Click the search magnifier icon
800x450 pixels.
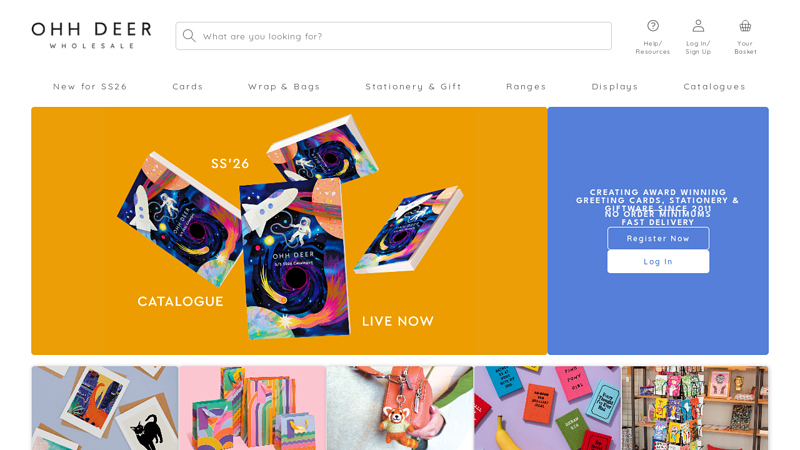pos(189,36)
